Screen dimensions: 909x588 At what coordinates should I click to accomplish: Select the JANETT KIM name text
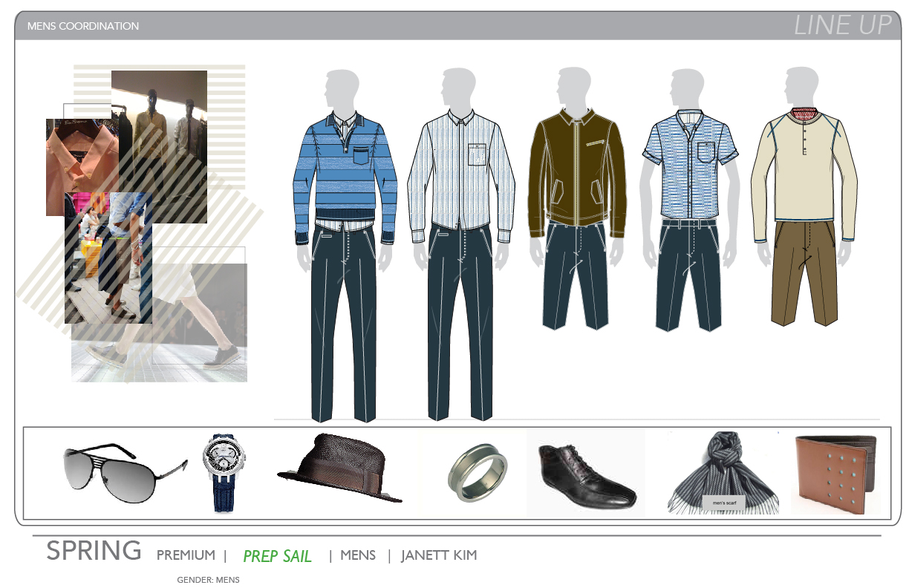[439, 555]
